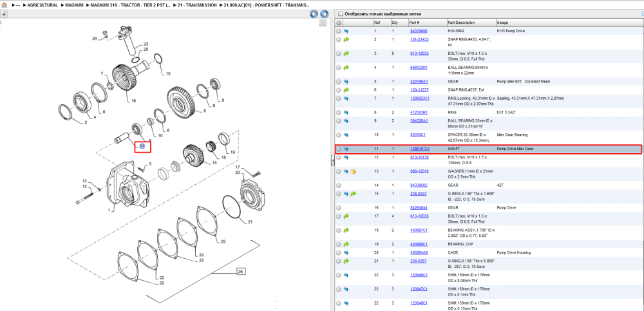Click blue arrow for SHIM 120946C1

[346, 275]
